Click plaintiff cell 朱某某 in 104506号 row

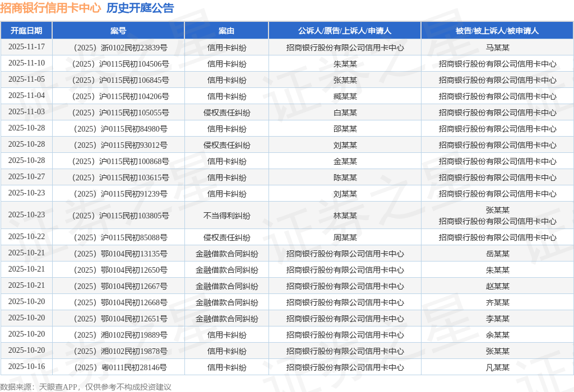coord(345,64)
